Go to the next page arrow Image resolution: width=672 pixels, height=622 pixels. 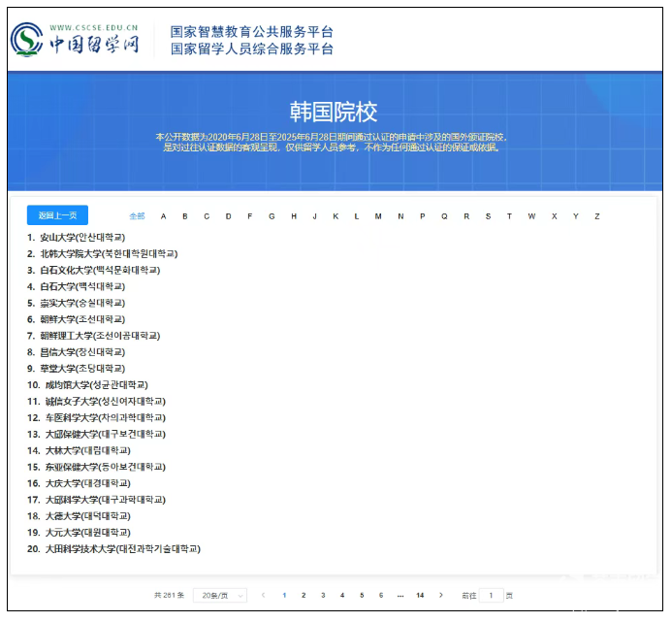coord(442,595)
